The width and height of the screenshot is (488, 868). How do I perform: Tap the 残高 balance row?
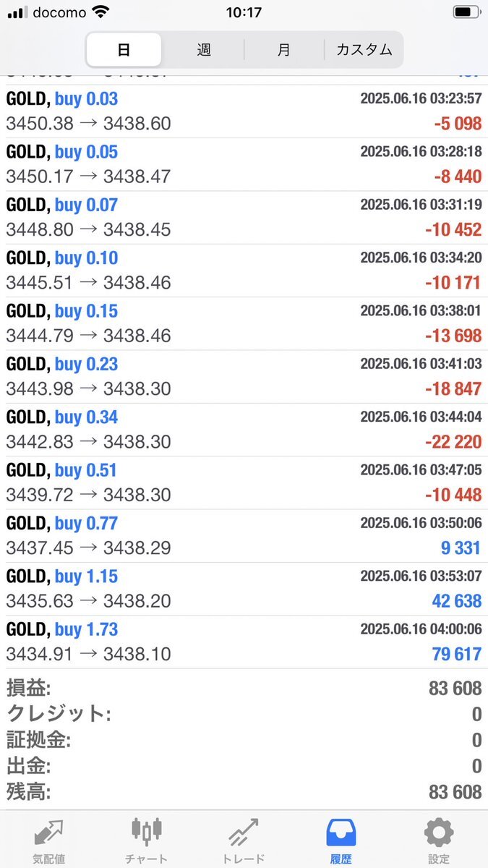[x=244, y=791]
